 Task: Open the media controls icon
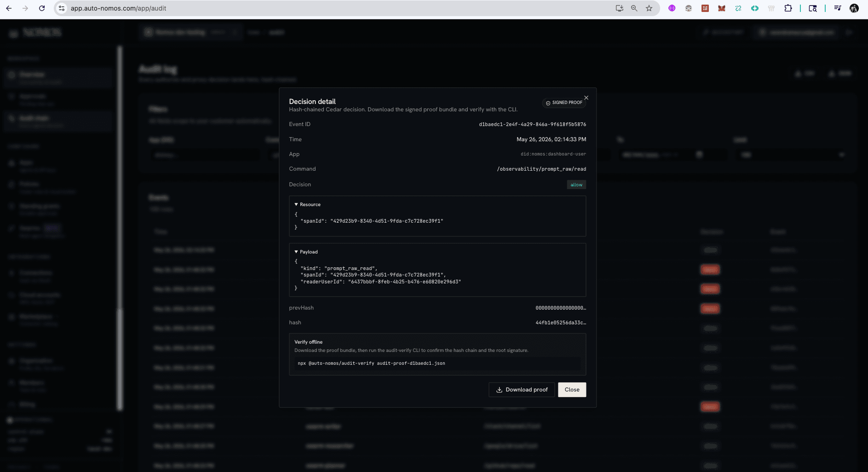pos(838,8)
